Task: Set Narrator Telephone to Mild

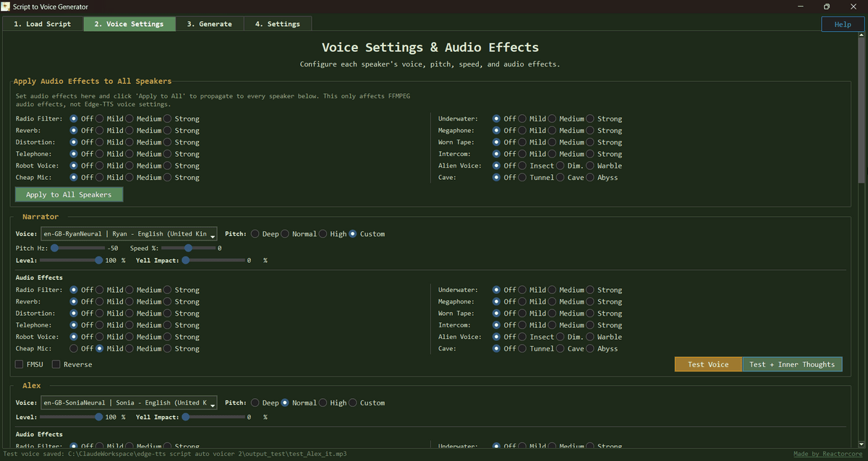Action: tap(109, 326)
